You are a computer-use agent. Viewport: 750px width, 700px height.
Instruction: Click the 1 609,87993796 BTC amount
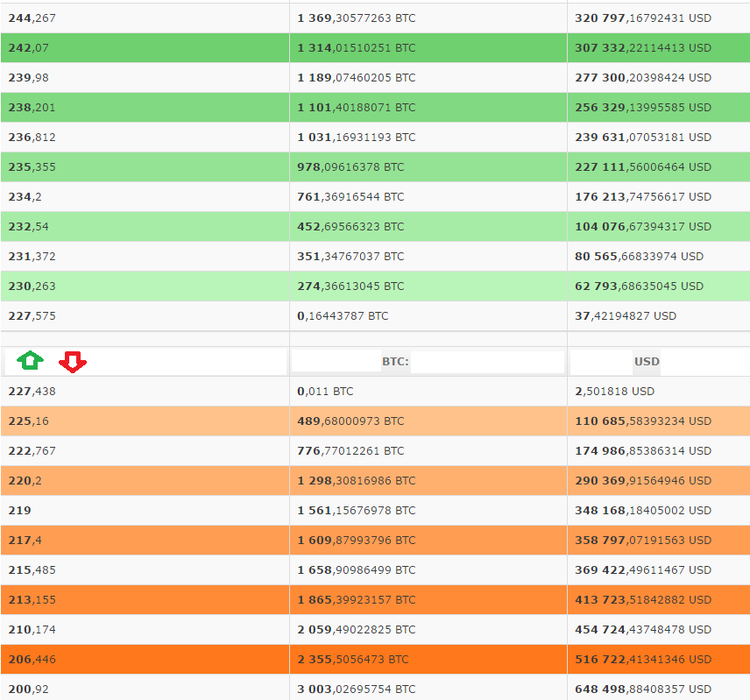pos(357,541)
